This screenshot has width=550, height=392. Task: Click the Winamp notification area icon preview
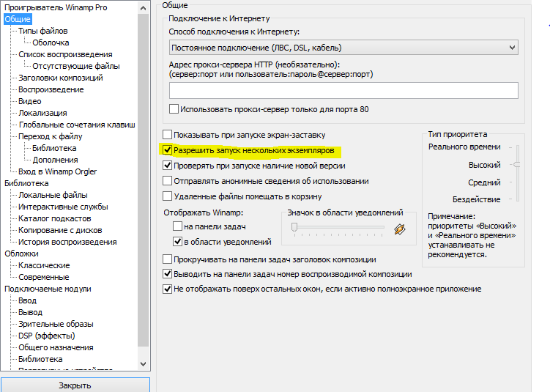pos(400,229)
